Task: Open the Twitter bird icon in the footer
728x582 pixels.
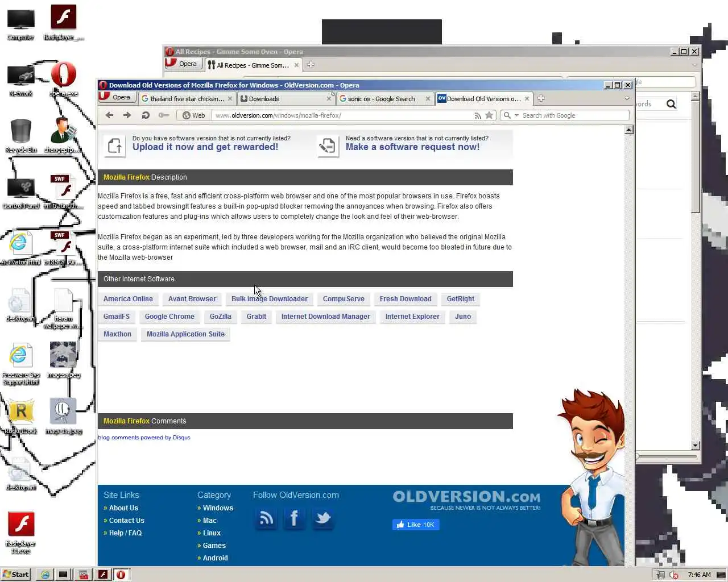Action: coord(322,518)
